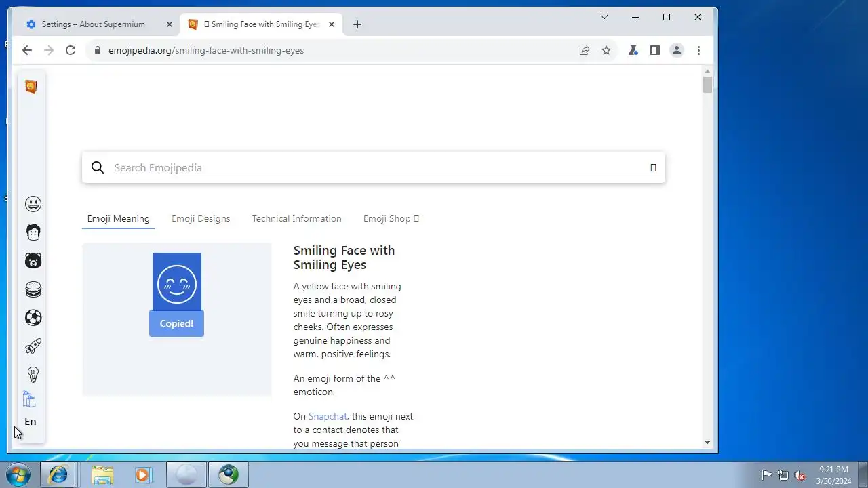
Task: Open Windows Media Player from taskbar
Action: tap(144, 474)
